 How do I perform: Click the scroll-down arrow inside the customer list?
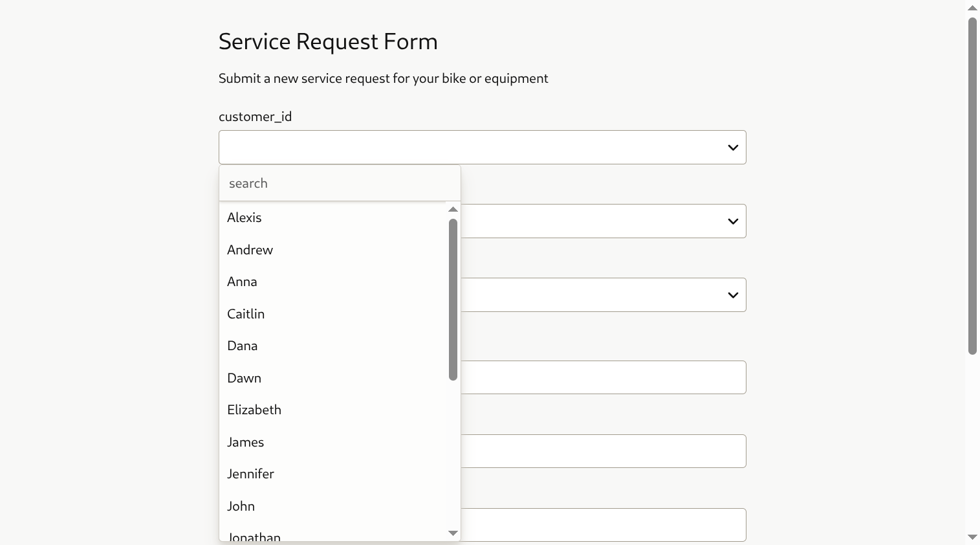[x=453, y=533]
